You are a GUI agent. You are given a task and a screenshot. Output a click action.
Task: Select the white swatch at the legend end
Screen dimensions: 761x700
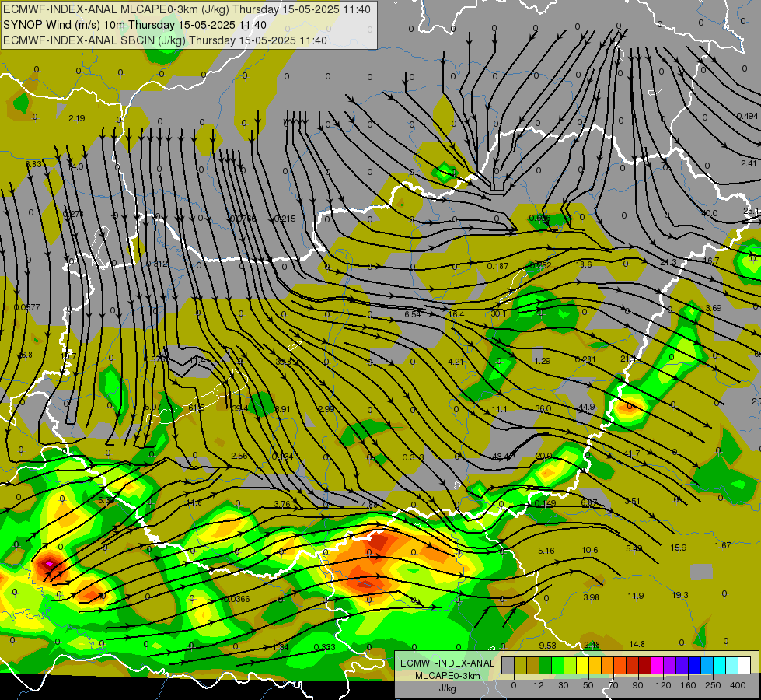pos(744,665)
